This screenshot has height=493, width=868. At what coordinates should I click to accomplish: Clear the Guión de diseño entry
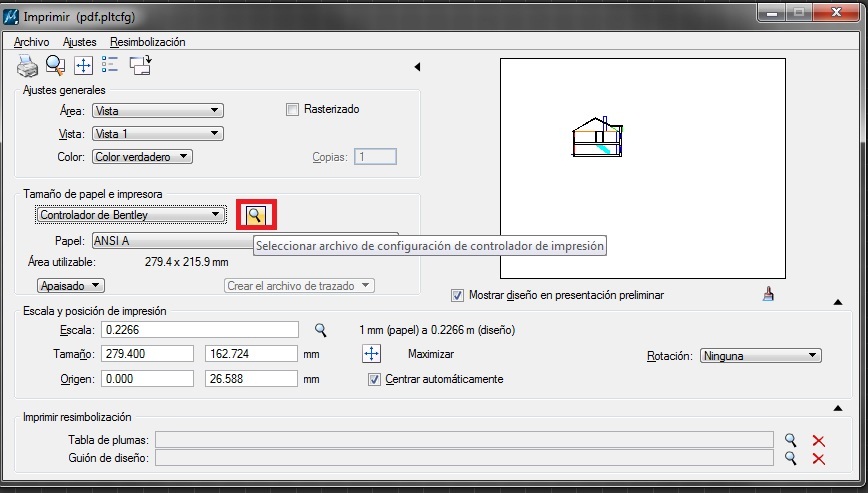click(818, 459)
